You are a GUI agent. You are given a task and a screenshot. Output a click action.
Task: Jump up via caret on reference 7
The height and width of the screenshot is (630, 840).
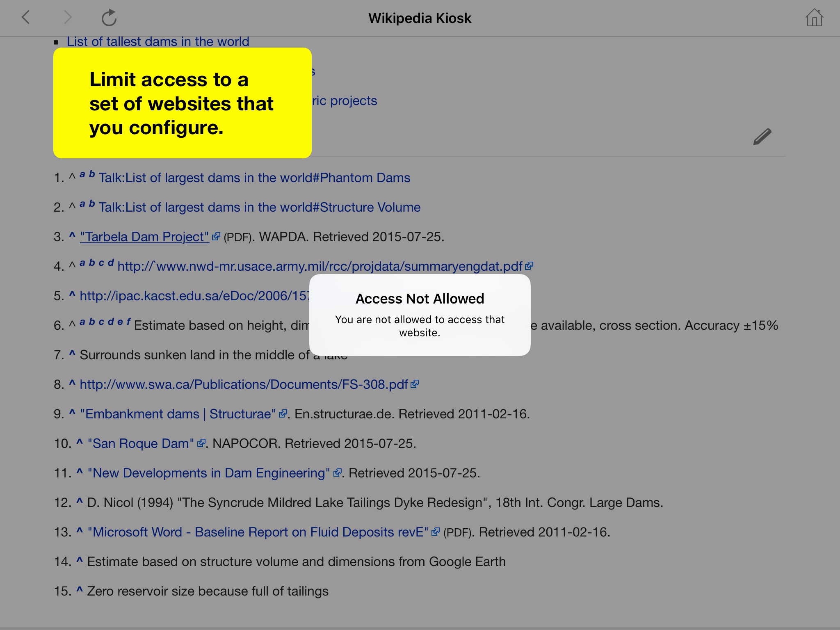(x=72, y=354)
